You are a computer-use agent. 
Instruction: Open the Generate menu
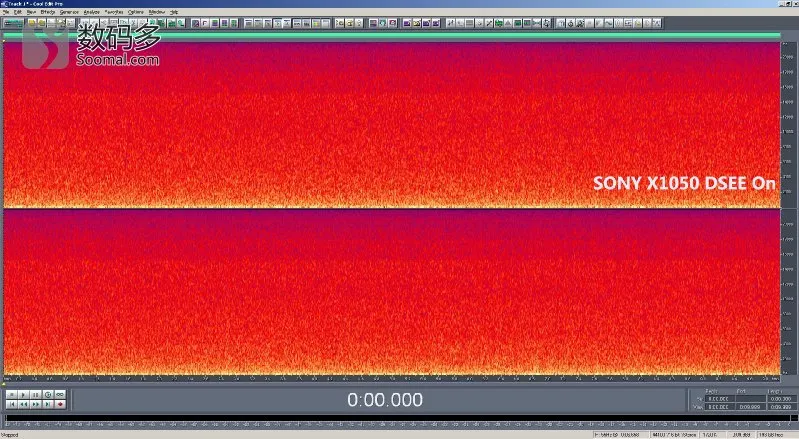tap(69, 12)
